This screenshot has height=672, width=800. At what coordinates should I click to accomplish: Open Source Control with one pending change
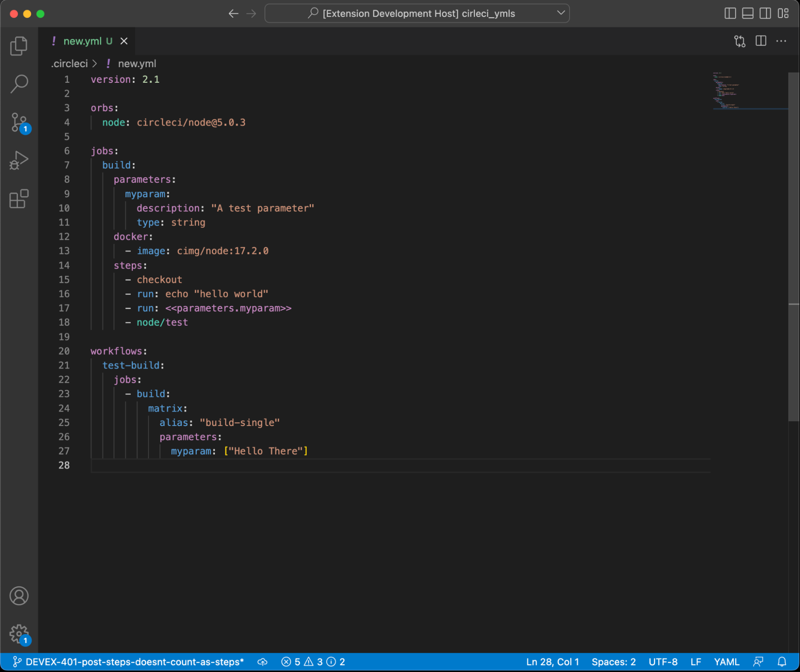point(19,121)
